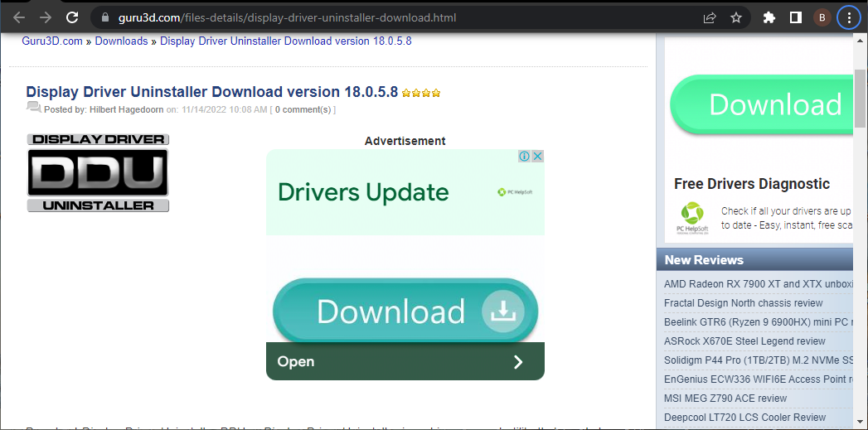Click the PC HelpSoft logo in sidebar
868x430 pixels.
[x=692, y=219]
